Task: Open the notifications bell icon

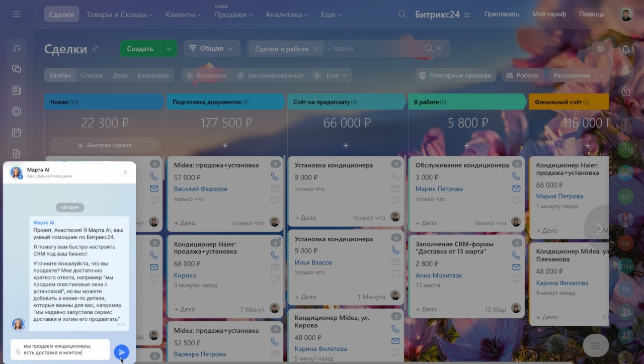Action: click(x=626, y=49)
